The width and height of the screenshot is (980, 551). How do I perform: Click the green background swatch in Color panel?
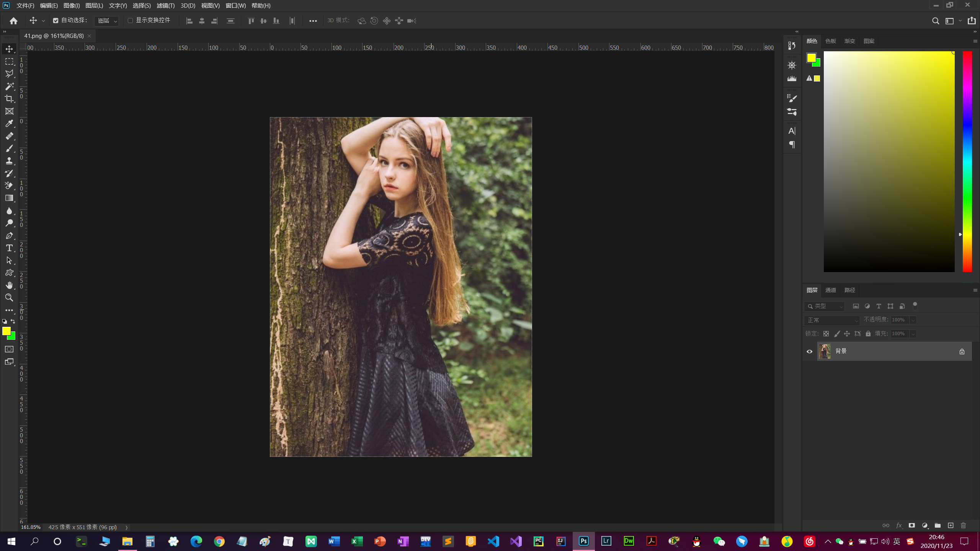[x=818, y=64]
